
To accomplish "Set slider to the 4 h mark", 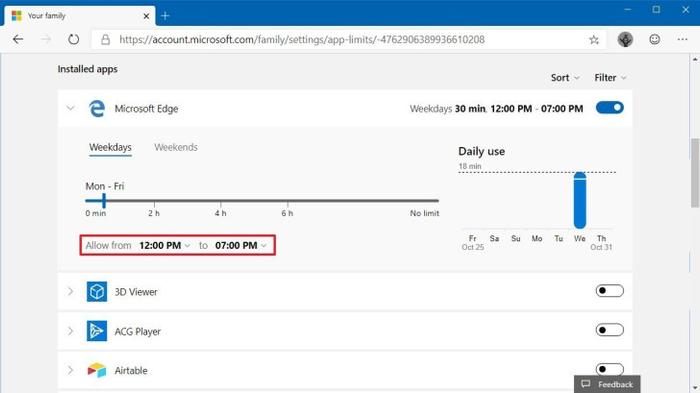I will [221, 201].
